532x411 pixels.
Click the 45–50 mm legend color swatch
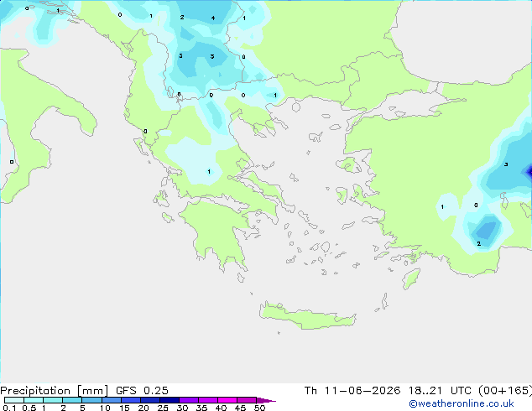click(247, 400)
